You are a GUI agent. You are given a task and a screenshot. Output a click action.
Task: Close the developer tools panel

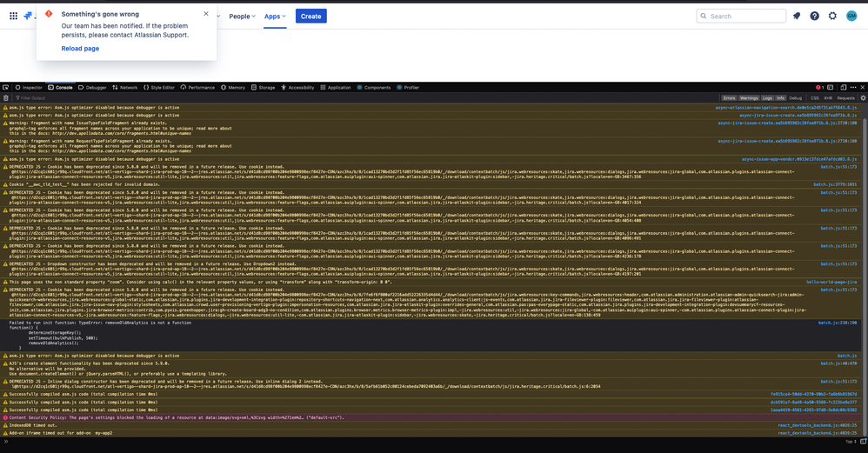pyautogui.click(x=863, y=88)
